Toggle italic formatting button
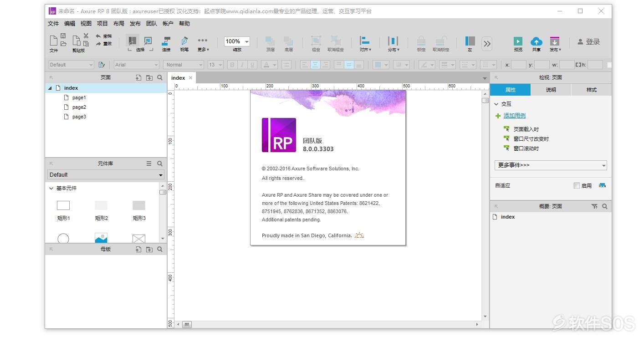Viewport: 644px width, 337px height. (242, 65)
